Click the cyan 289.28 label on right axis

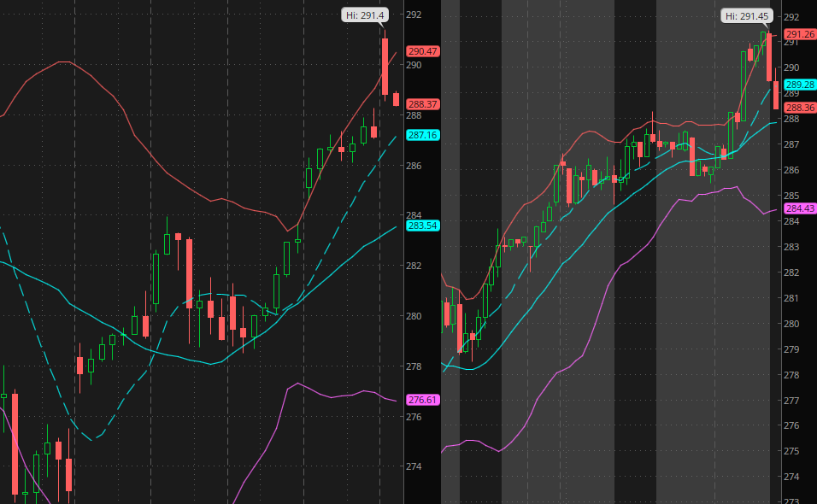(x=800, y=85)
